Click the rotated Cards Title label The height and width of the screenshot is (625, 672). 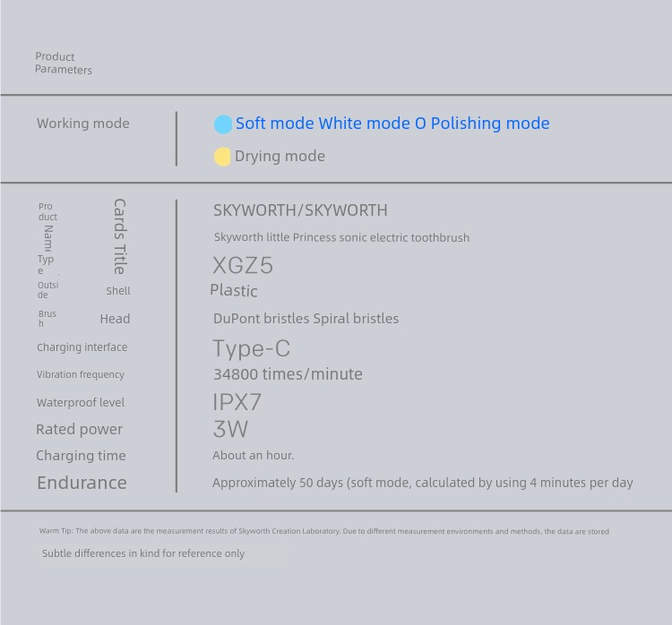[120, 236]
